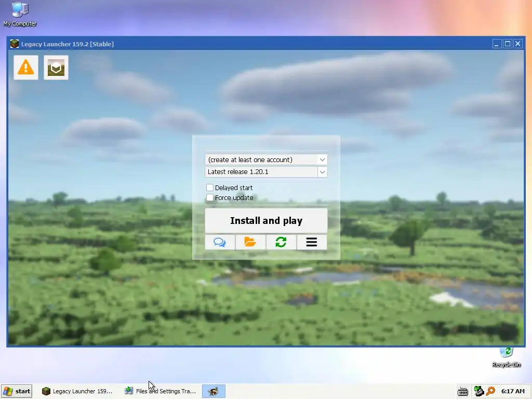Switch to Legacy Launcher taskbar item
Image resolution: width=532 pixels, height=399 pixels.
pos(77,391)
